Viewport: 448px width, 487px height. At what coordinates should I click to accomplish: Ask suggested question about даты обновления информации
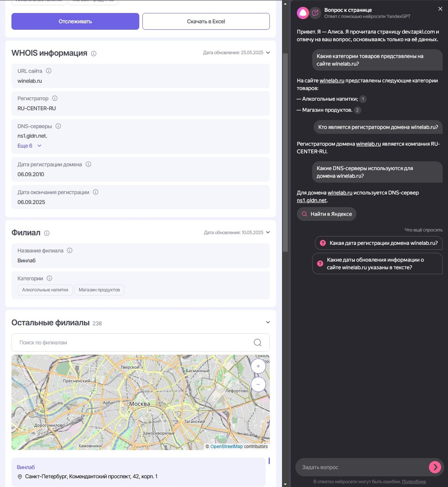pos(377,264)
